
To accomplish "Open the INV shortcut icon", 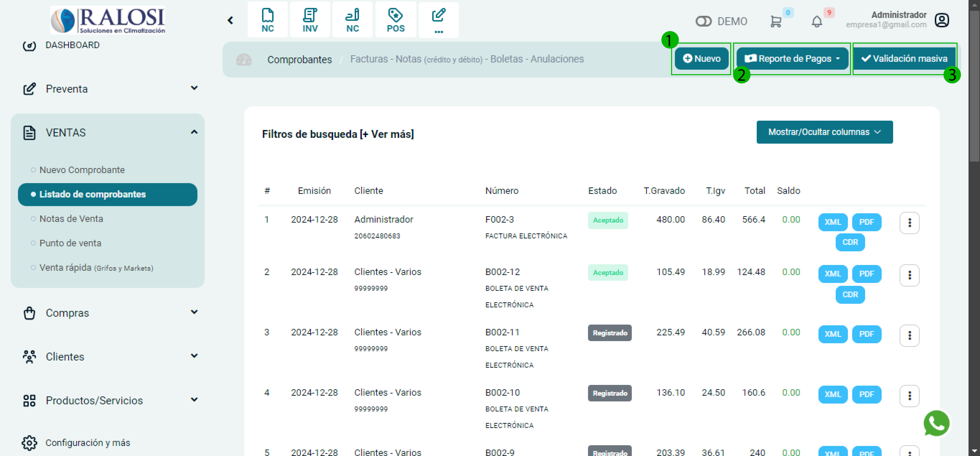I will click(310, 20).
